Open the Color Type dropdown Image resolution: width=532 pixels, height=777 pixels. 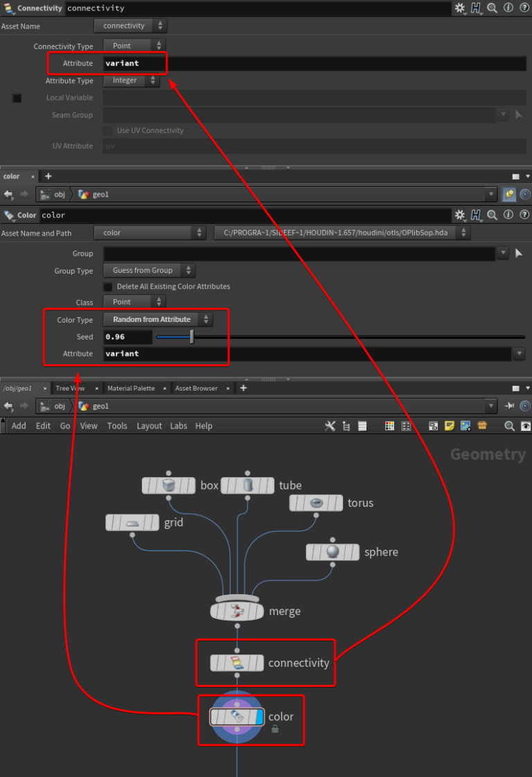point(158,320)
